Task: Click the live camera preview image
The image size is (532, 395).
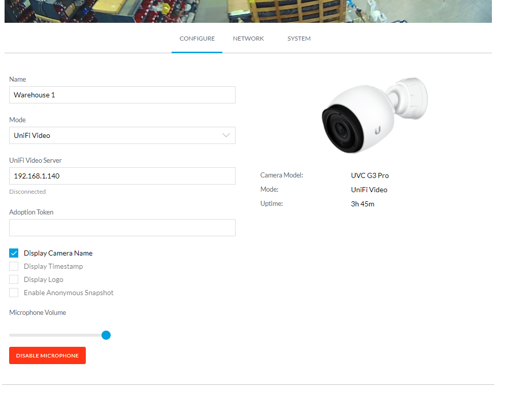Action: point(248,11)
